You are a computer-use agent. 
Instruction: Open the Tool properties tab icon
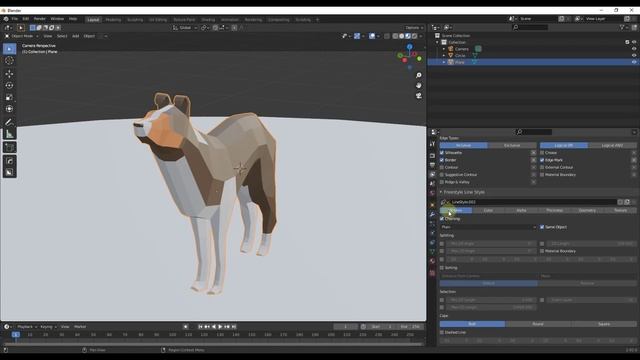click(x=432, y=144)
